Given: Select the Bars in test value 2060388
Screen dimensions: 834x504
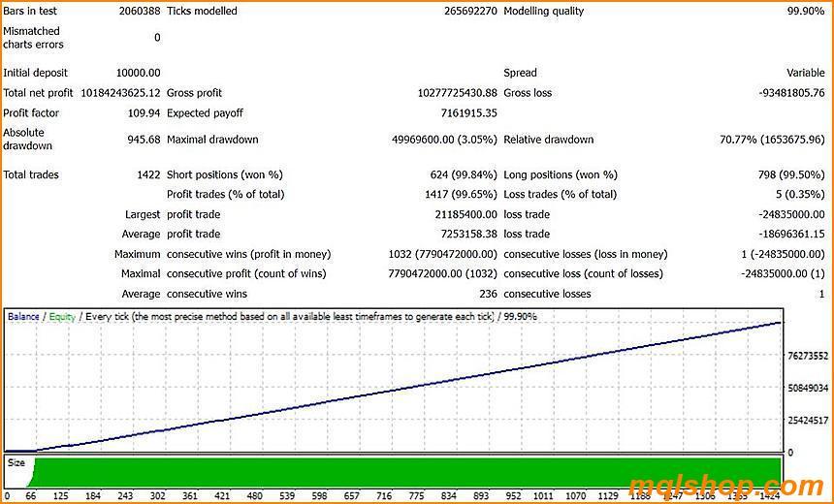Looking at the screenshot, I should click(140, 11).
